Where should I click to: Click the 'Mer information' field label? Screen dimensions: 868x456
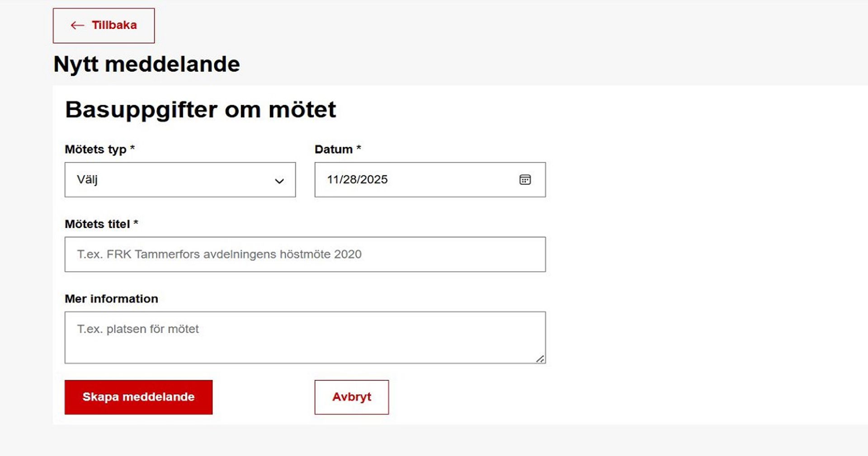111,299
